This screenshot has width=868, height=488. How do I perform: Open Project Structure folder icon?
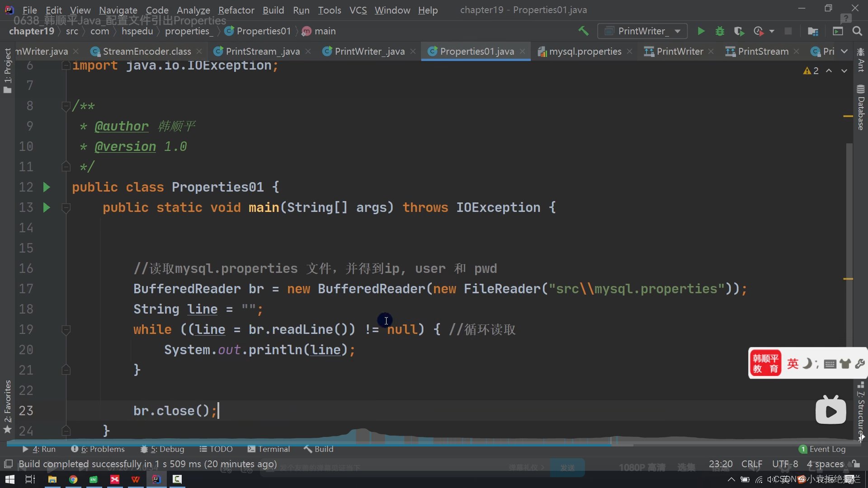tap(813, 31)
